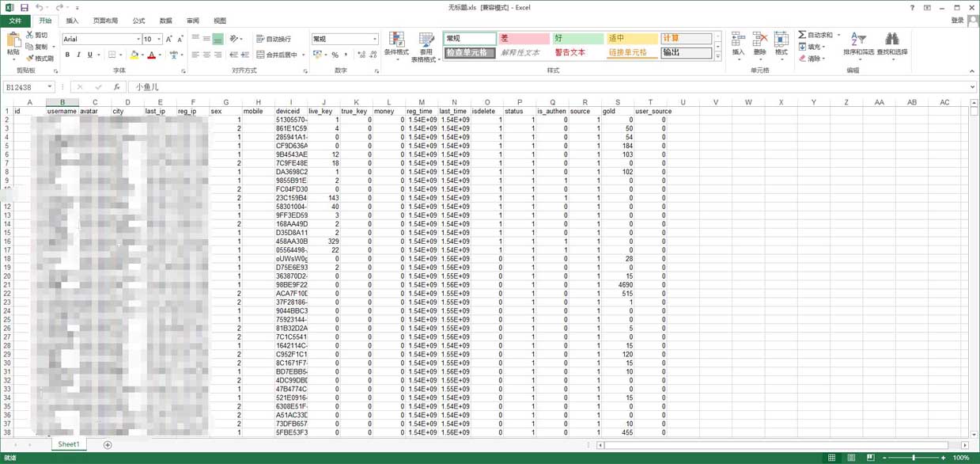Viewport: 980px width, 464px height.
Task: Click the Redo arrow icon
Action: tap(59, 7)
